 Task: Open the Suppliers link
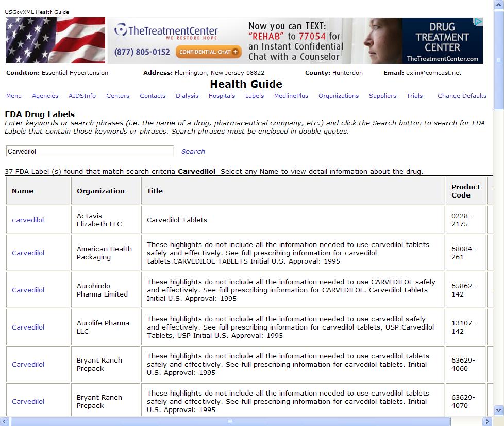tap(382, 96)
